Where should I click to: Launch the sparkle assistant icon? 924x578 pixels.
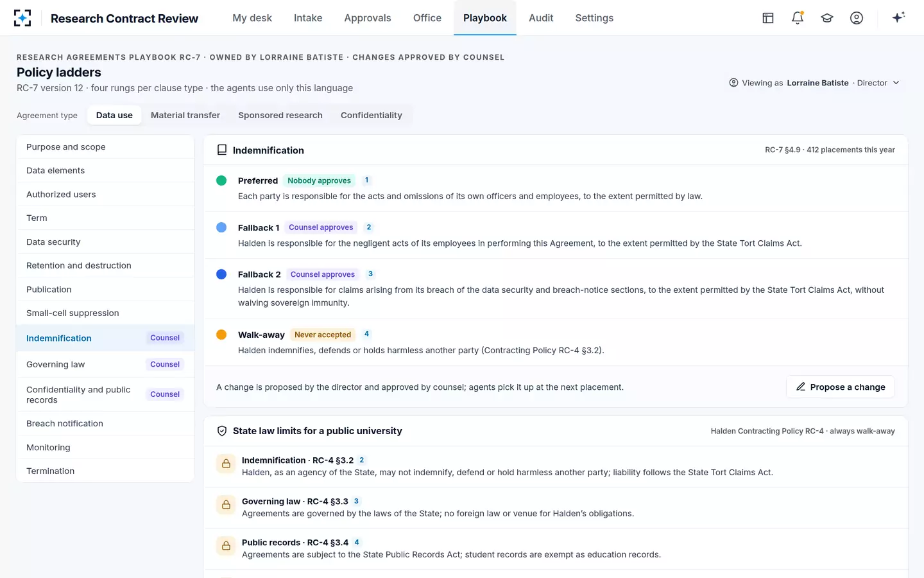(x=898, y=17)
